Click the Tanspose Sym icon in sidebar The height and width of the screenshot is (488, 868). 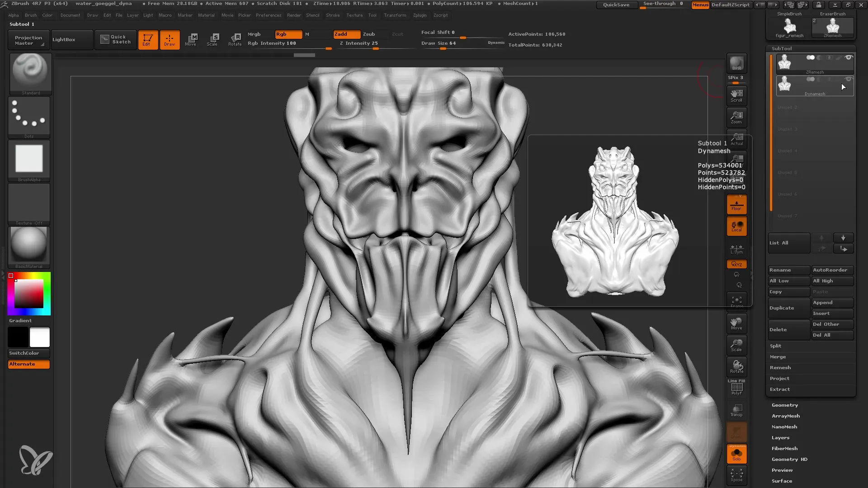click(736, 248)
